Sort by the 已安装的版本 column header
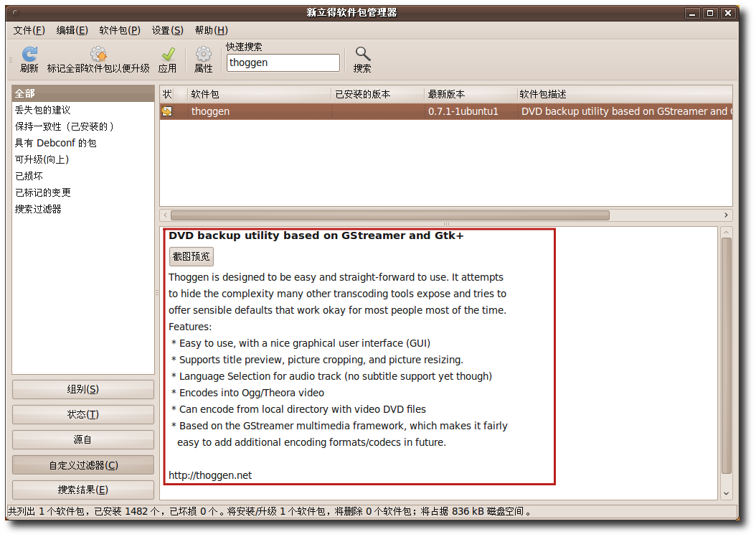This screenshot has height=537, width=756. [x=378, y=94]
